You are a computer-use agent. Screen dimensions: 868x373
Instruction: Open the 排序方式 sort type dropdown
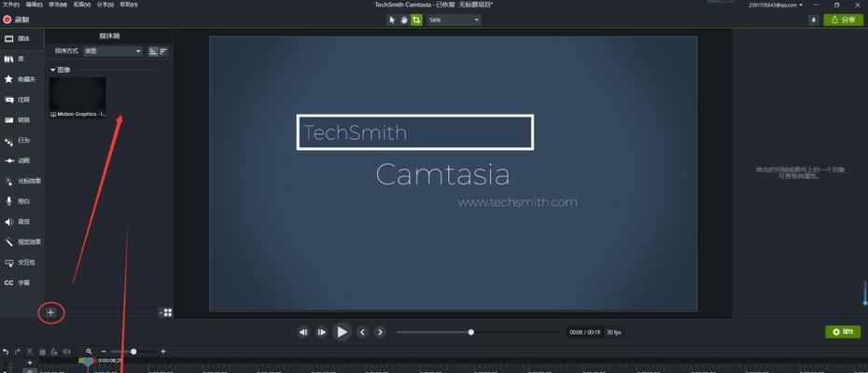point(113,51)
